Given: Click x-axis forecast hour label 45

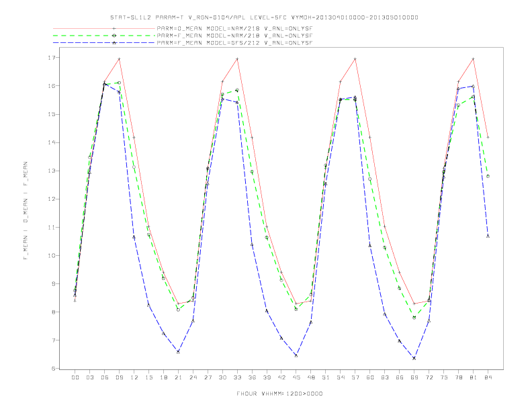Looking at the screenshot, I should [296, 377].
